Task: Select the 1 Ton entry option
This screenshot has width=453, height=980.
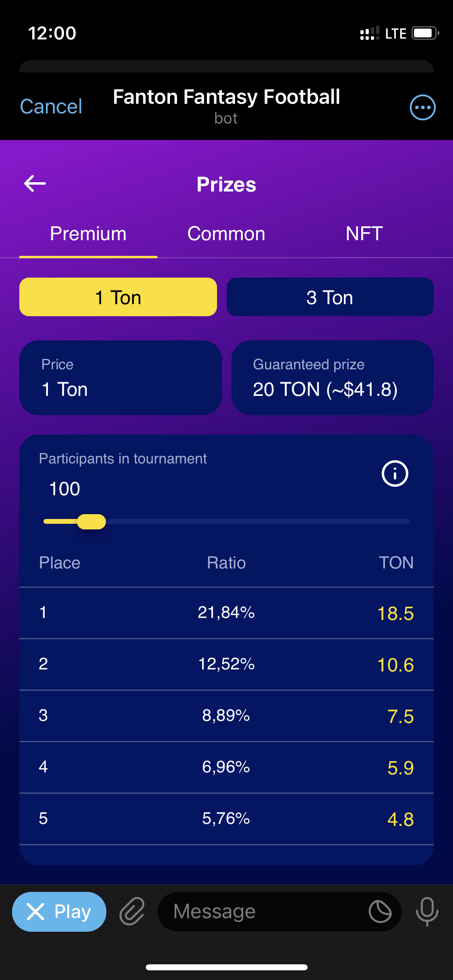Action: [x=118, y=297]
